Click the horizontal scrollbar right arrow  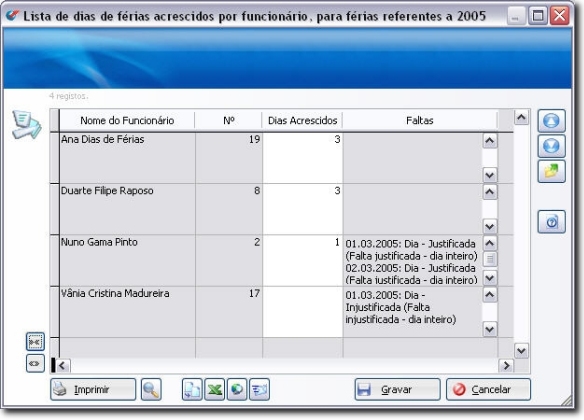506,366
